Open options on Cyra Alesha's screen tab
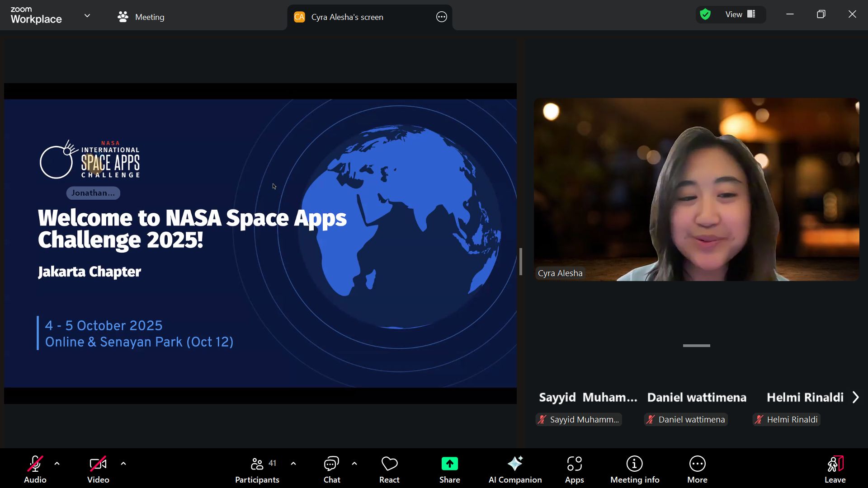 (x=442, y=17)
